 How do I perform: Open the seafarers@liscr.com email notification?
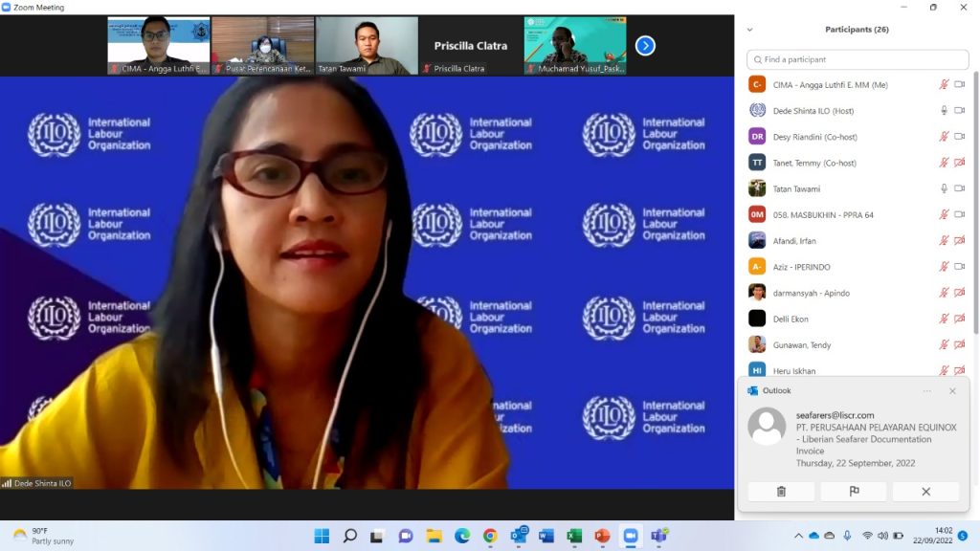(x=854, y=439)
